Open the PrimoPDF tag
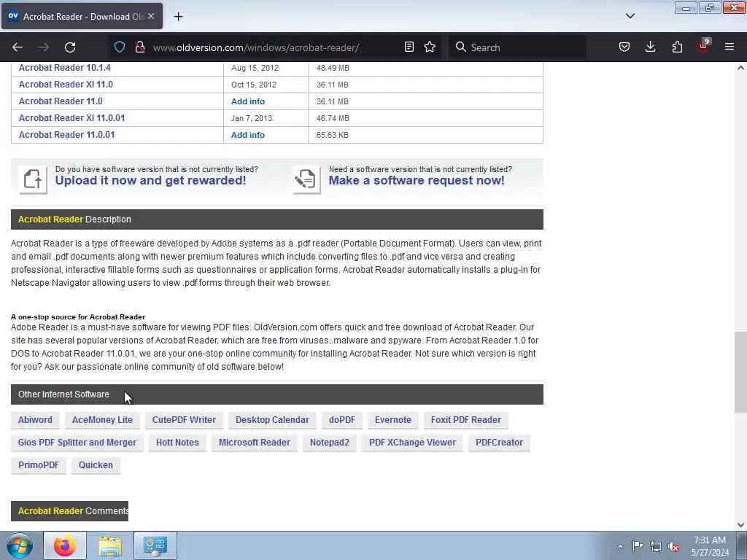Image resolution: width=747 pixels, height=560 pixels. (39, 465)
